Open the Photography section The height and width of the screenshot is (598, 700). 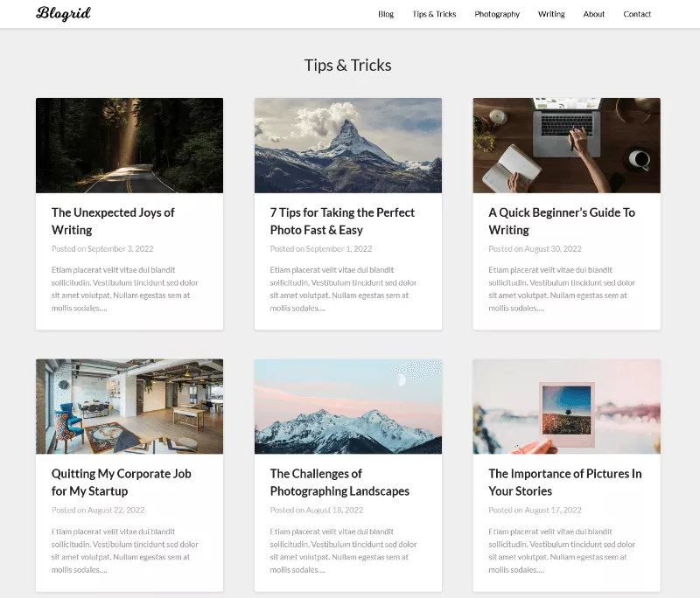click(497, 14)
